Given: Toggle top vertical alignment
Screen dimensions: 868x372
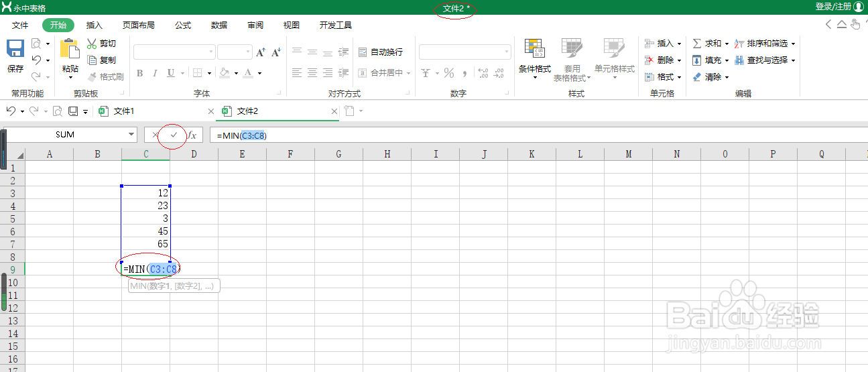Looking at the screenshot, I should coord(297,52).
